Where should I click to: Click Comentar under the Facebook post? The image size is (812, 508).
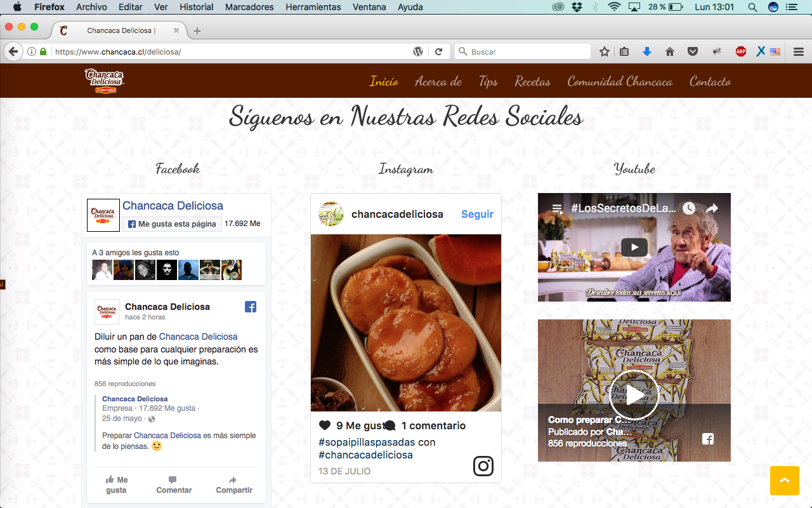click(174, 485)
